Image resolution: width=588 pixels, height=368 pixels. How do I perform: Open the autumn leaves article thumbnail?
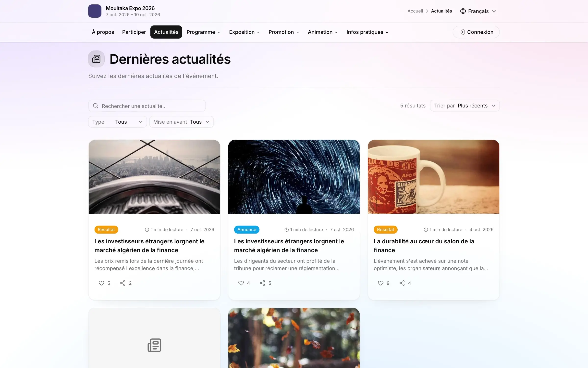[x=294, y=338]
